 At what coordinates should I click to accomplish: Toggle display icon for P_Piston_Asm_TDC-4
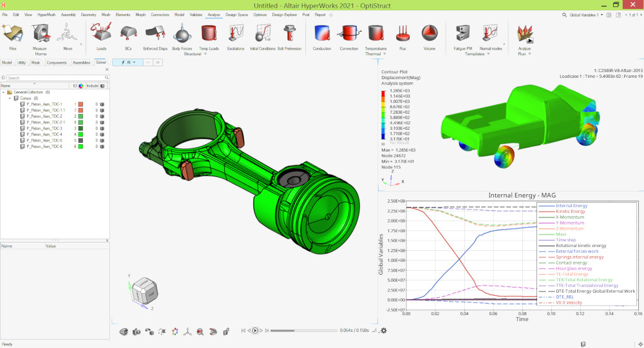coord(102,134)
